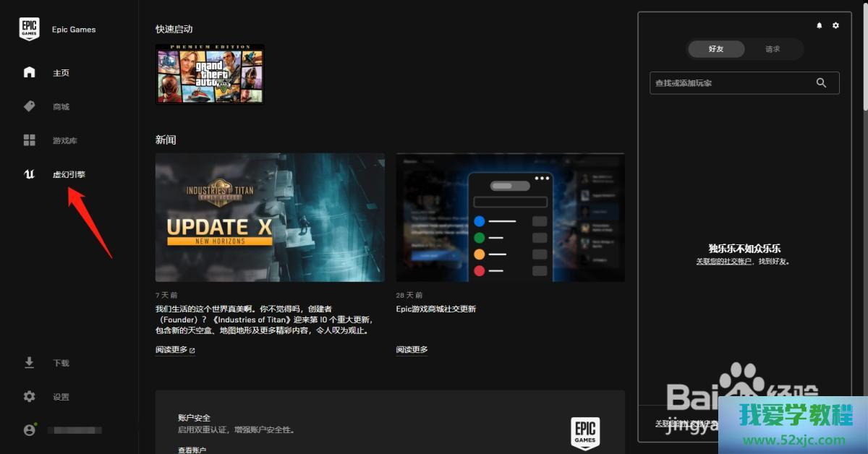Open friends panel settings gear
The width and height of the screenshot is (868, 454).
click(836, 25)
